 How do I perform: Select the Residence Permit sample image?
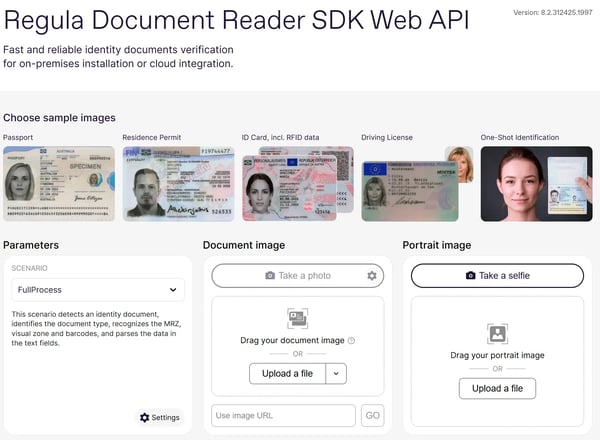178,184
